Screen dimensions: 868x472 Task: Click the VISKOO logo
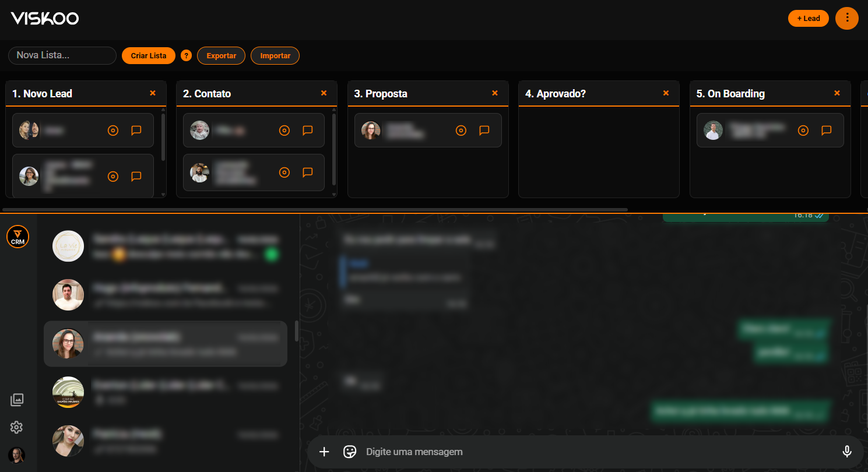point(45,19)
